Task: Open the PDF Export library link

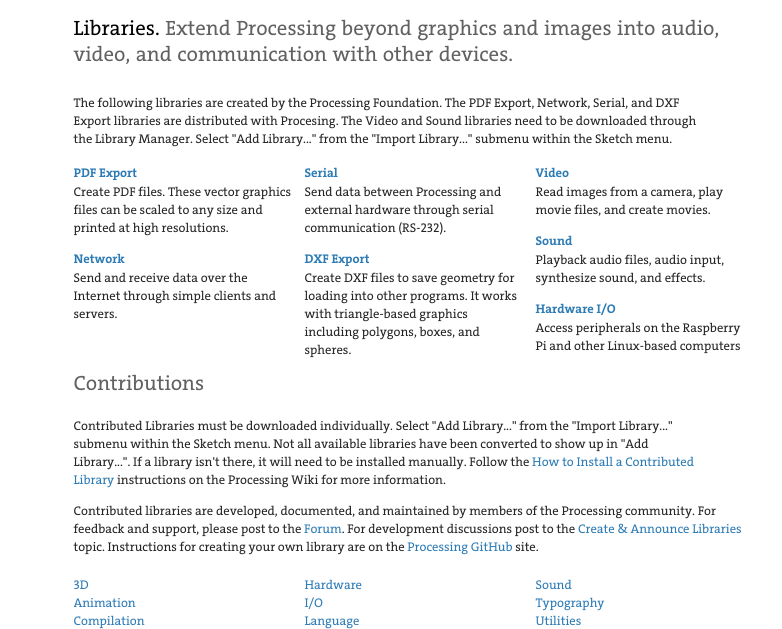Action: 105,173
